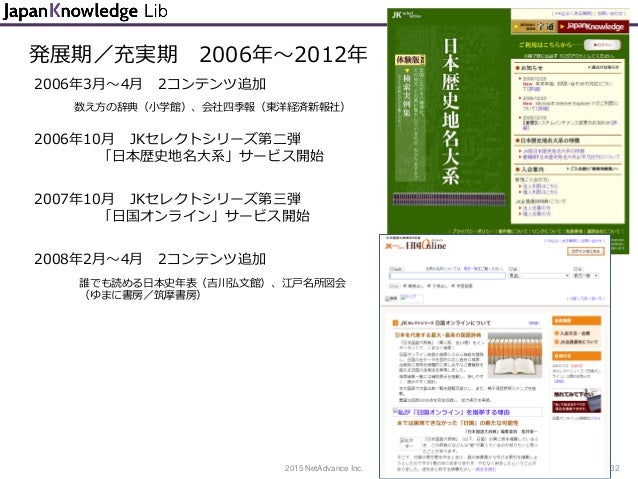This screenshot has height=479, width=638.
Task: Click the 2015 NetAdvance Inc. footer text
Action: (x=323, y=468)
